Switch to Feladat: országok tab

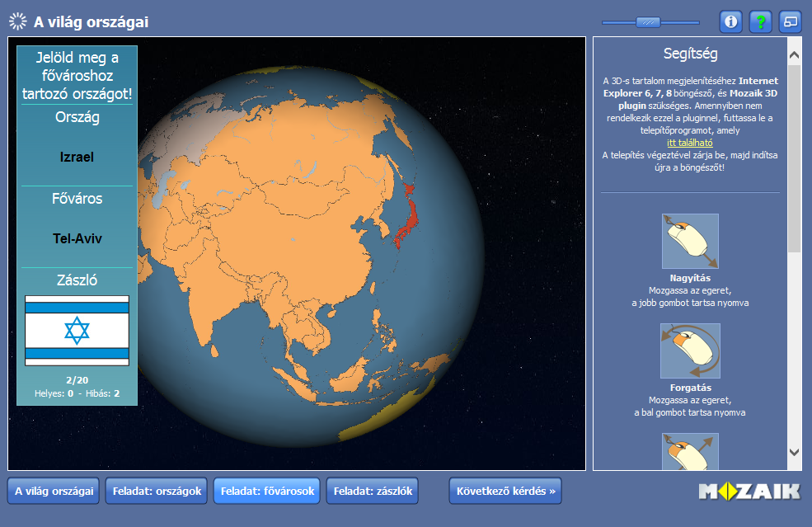click(x=157, y=491)
